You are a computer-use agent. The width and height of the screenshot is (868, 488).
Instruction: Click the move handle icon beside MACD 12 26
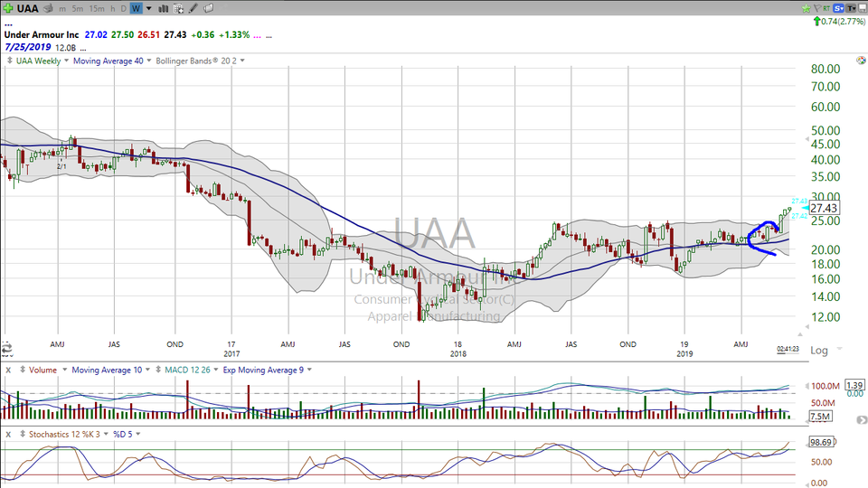(159, 370)
